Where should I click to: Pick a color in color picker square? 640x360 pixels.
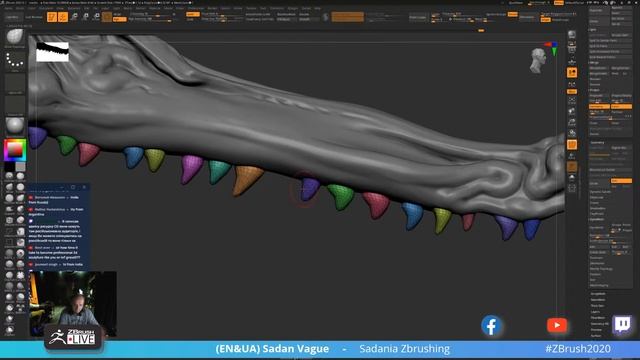[x=15, y=150]
